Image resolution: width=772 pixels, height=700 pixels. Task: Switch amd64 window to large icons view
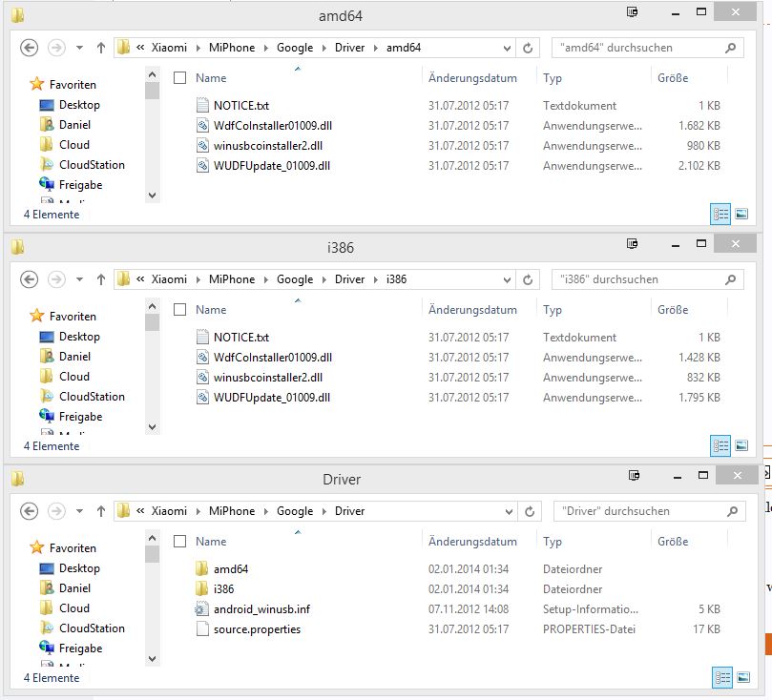point(741,214)
